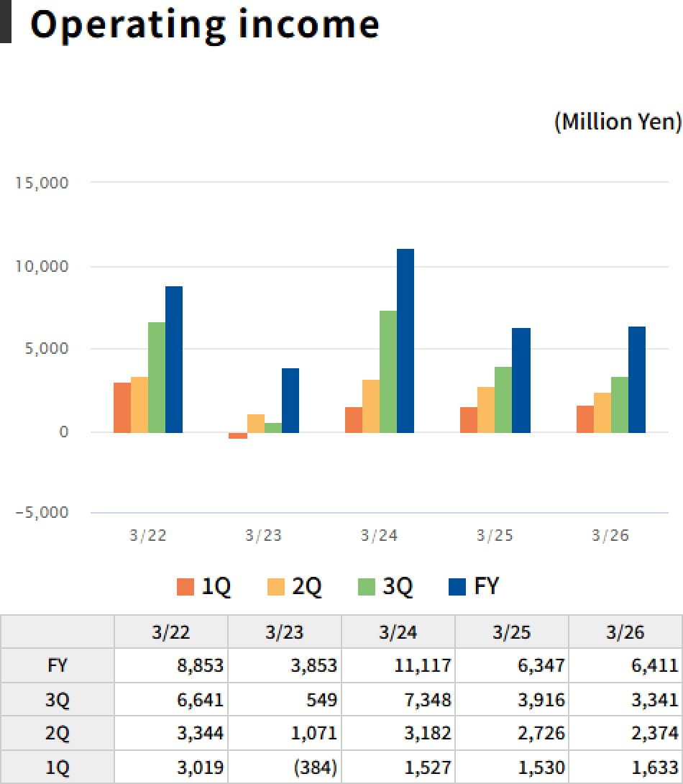Click the "2Q" table row header
683x784 pixels.
pos(58,734)
